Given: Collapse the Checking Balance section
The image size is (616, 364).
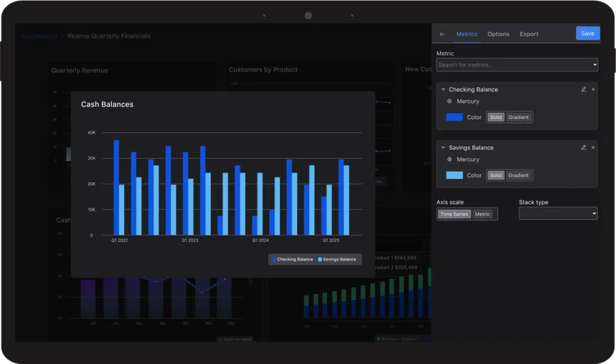Looking at the screenshot, I should tap(443, 90).
